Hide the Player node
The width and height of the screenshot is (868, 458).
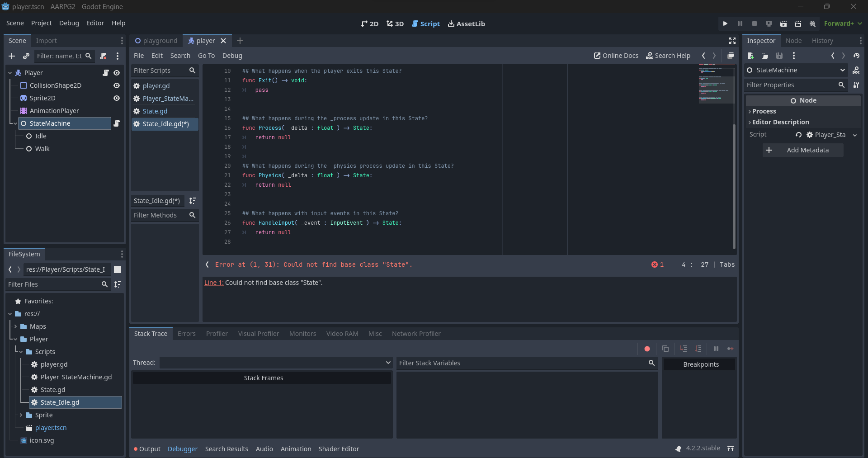pos(117,72)
